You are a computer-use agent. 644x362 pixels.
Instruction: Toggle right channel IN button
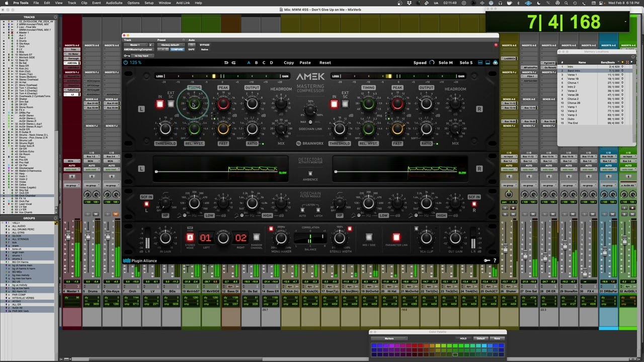pyautogui.click(x=334, y=104)
